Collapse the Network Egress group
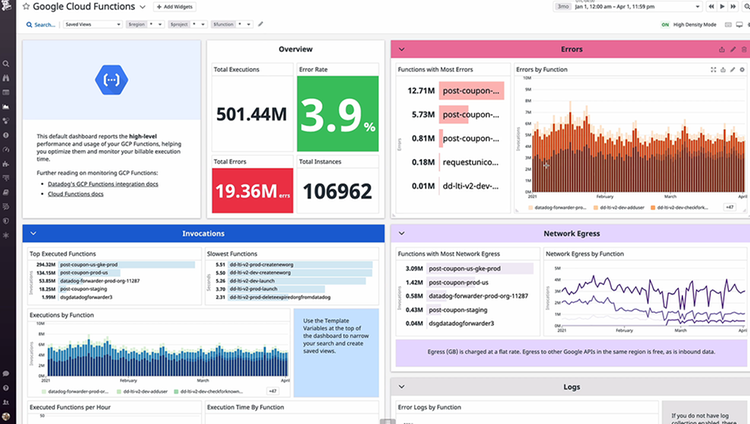The height and width of the screenshot is (424, 750). click(402, 234)
